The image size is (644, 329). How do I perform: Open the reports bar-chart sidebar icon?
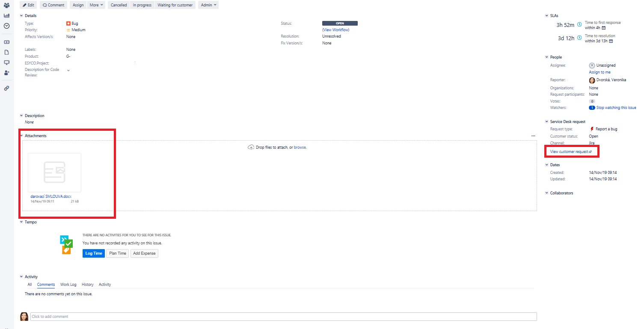point(6,15)
